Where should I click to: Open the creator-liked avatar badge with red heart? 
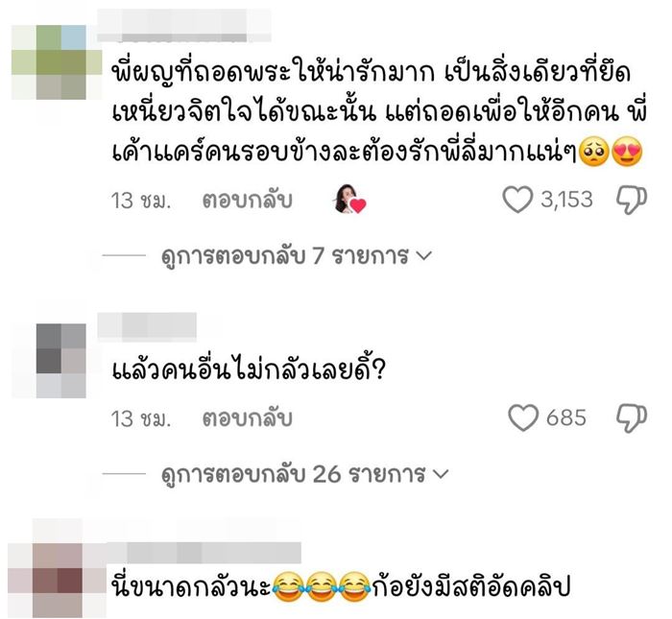(349, 199)
